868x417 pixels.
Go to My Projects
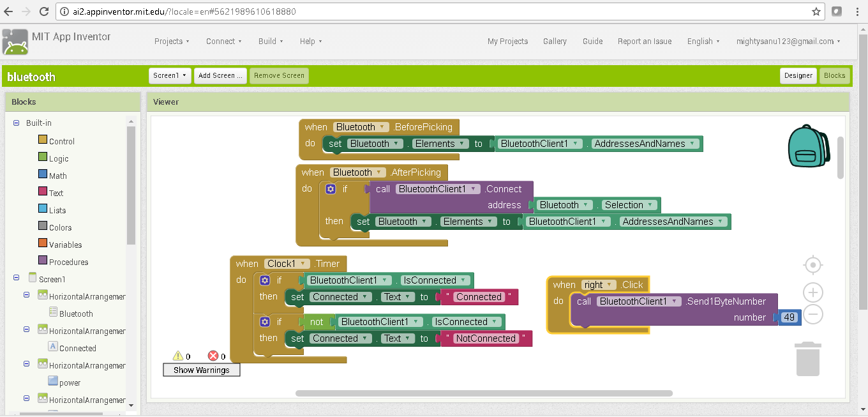tap(507, 42)
